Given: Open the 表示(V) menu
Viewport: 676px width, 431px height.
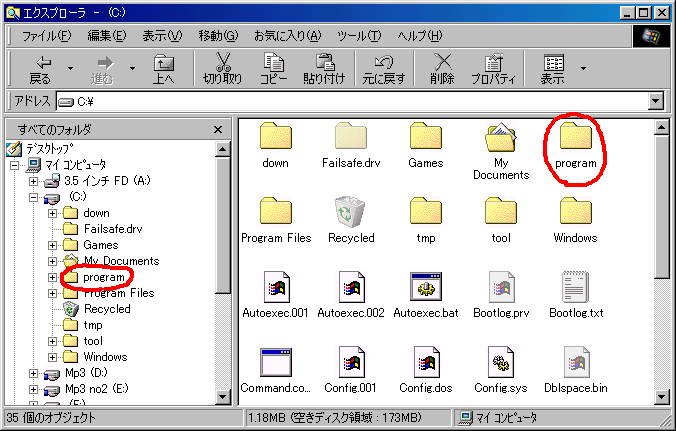Looking at the screenshot, I should click(x=162, y=36).
